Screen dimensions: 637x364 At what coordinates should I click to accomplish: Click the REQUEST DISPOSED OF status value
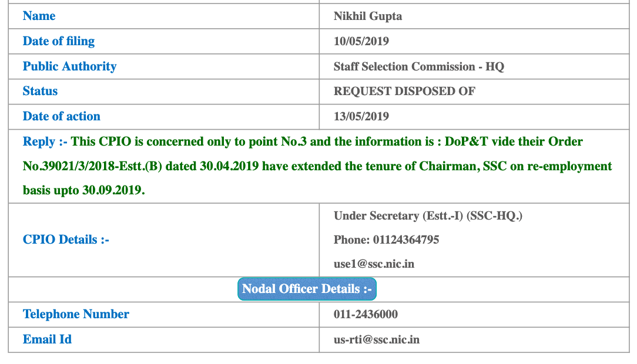[x=404, y=91]
